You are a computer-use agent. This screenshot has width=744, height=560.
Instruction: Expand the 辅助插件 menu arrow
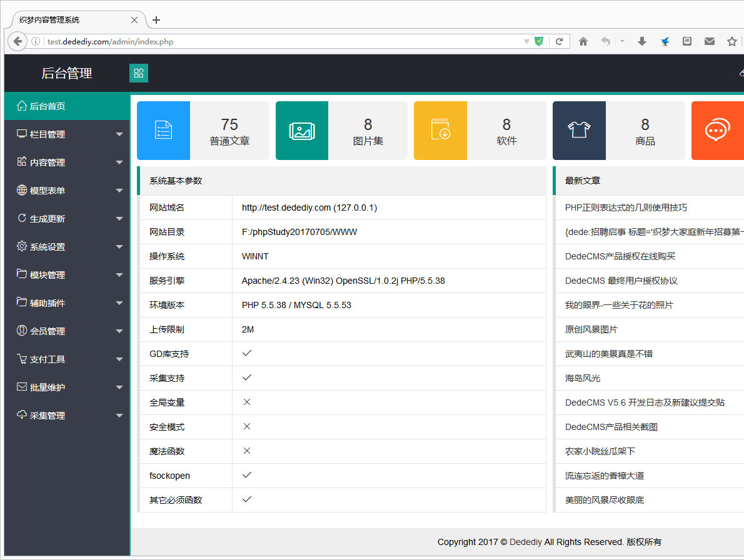point(119,303)
